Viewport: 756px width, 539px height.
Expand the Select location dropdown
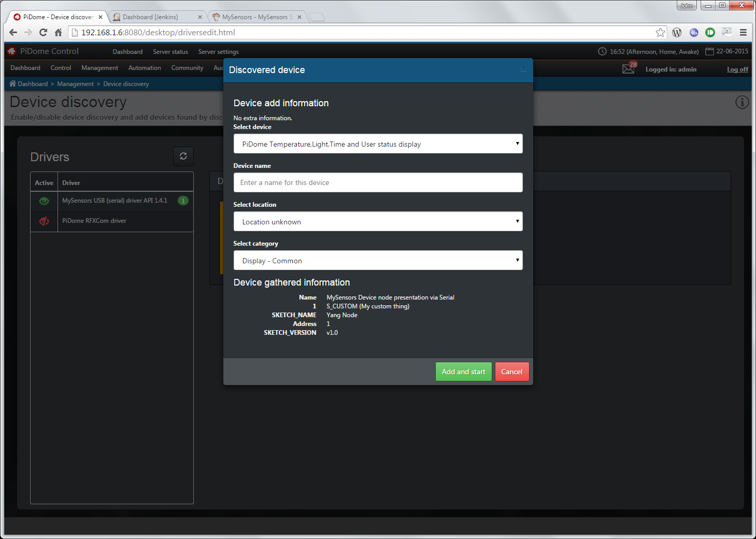(x=378, y=222)
